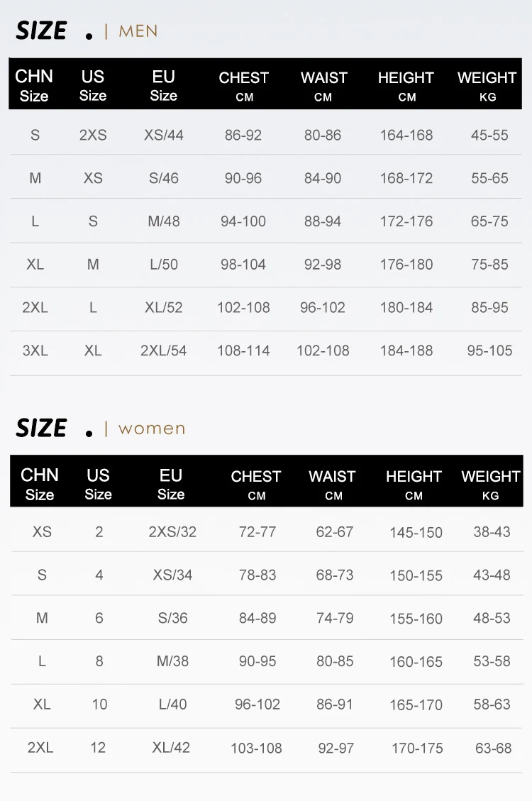The height and width of the screenshot is (801, 532).
Task: Select the 103-108 chest measurement
Action: pyautogui.click(x=256, y=748)
